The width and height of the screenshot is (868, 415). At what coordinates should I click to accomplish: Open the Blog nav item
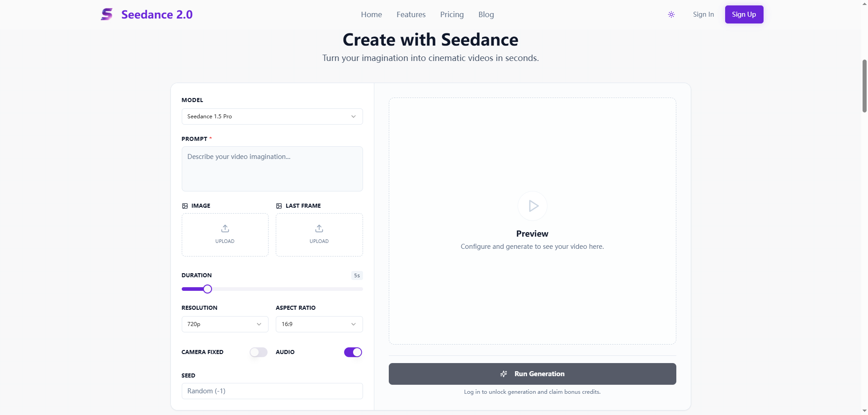[x=486, y=14]
